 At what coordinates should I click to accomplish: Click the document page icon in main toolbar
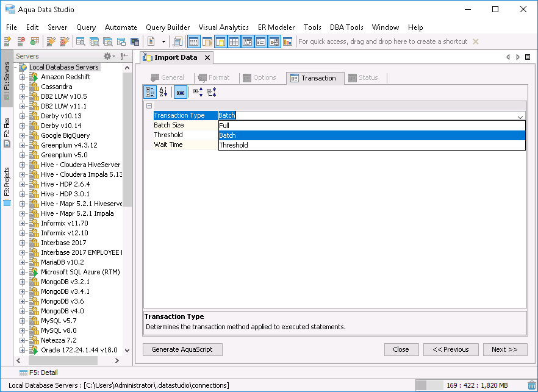click(151, 41)
